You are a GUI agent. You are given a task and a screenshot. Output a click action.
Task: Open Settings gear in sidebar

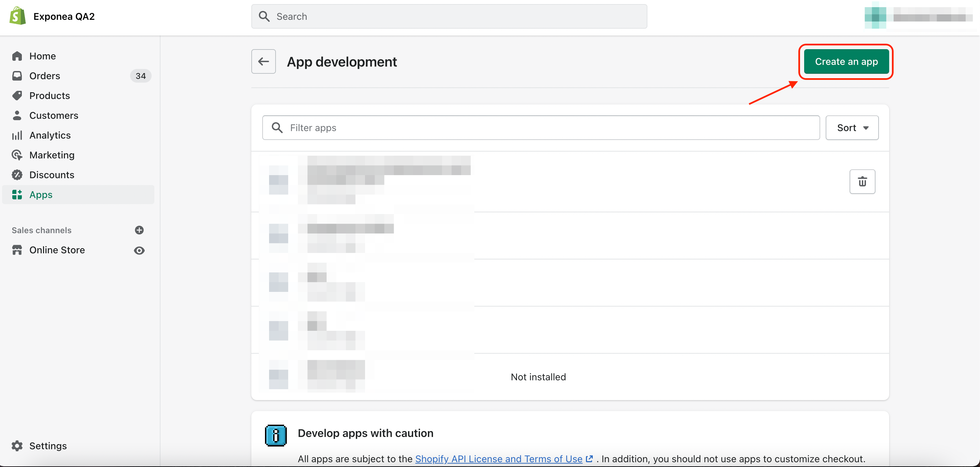[x=17, y=446]
